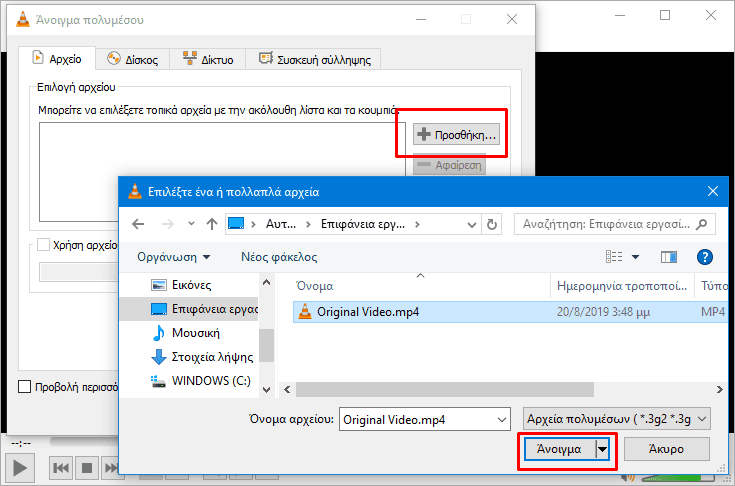Switch to the Αρχείο tab
This screenshot has height=486, width=735.
(x=57, y=59)
